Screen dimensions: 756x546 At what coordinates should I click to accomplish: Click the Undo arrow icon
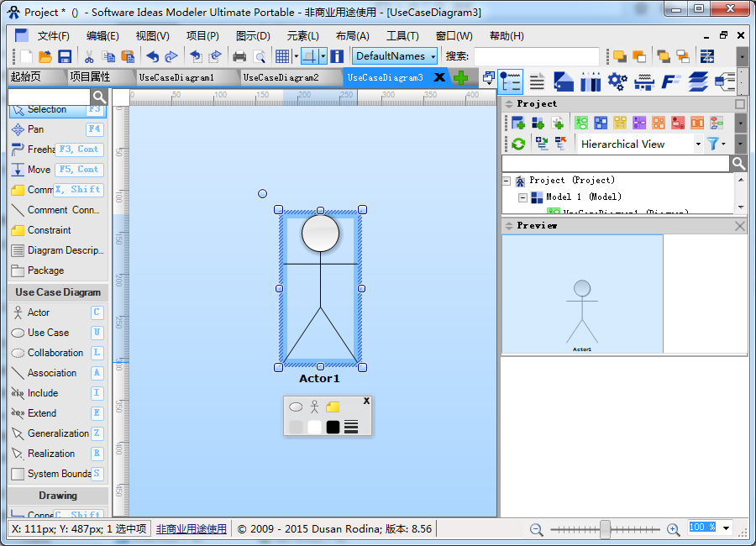[152, 56]
